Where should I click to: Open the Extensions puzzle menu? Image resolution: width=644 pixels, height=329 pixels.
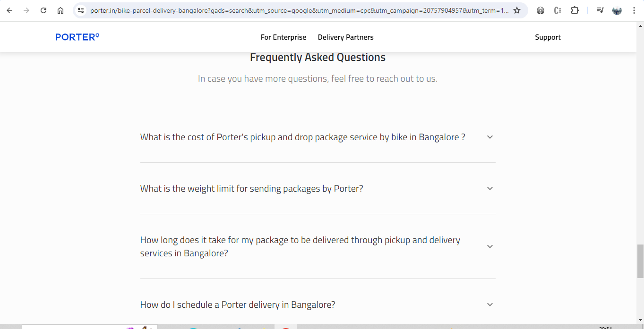575,10
